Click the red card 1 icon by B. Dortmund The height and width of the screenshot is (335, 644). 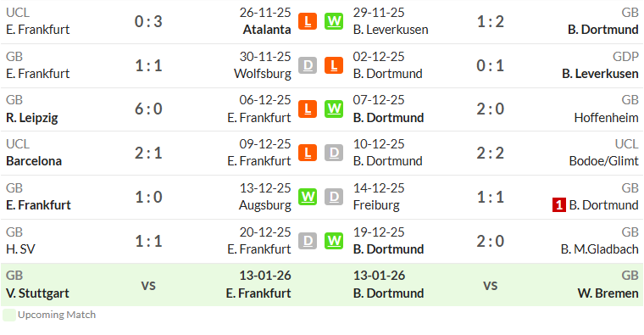[559, 204]
